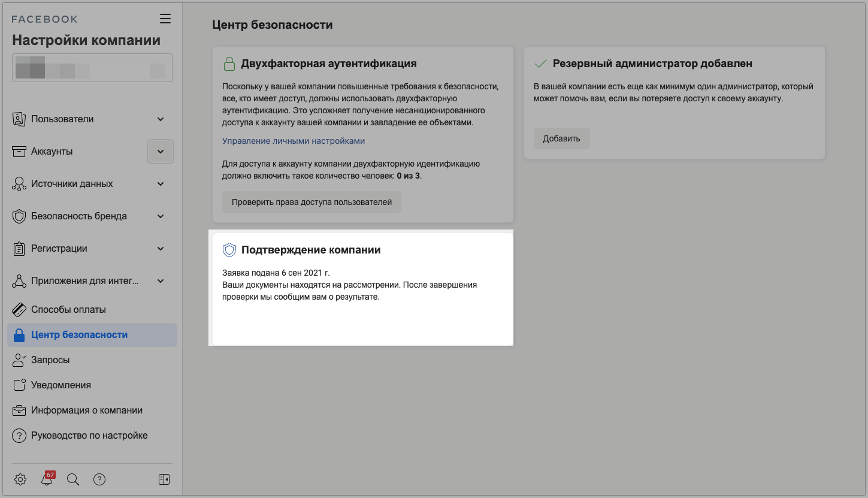Screen dimensions: 868x498
Task: Open Управление личными настройками link
Action: tap(294, 141)
